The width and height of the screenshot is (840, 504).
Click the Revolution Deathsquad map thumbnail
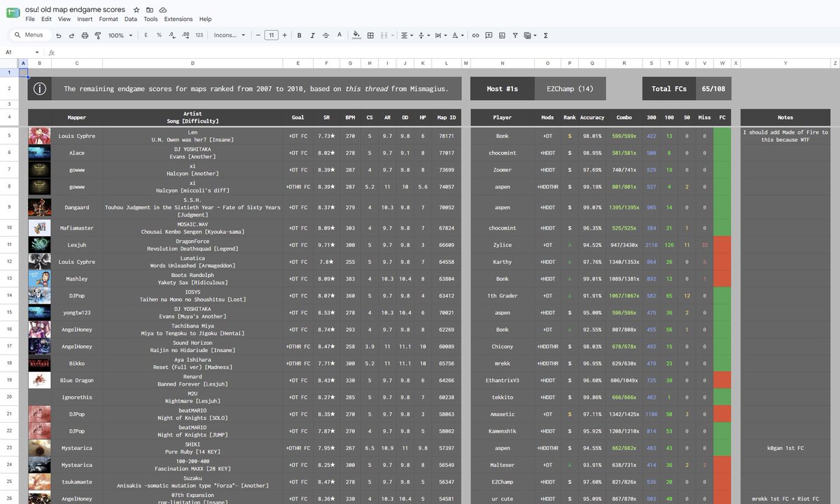tap(39, 245)
